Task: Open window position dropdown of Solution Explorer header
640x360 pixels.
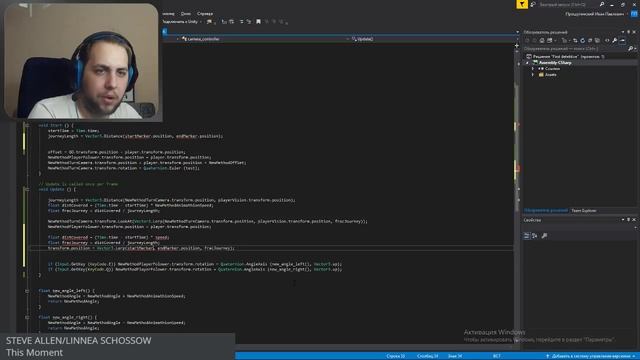Action: pos(623,32)
